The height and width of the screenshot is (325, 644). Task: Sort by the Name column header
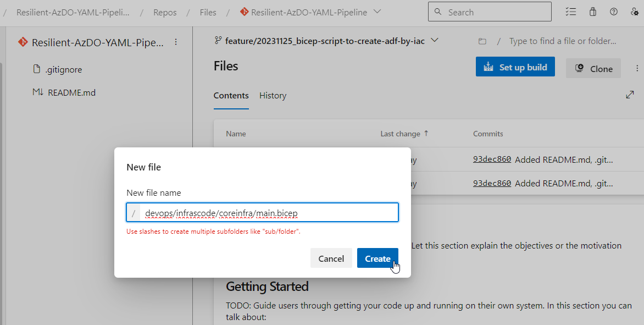click(x=236, y=134)
